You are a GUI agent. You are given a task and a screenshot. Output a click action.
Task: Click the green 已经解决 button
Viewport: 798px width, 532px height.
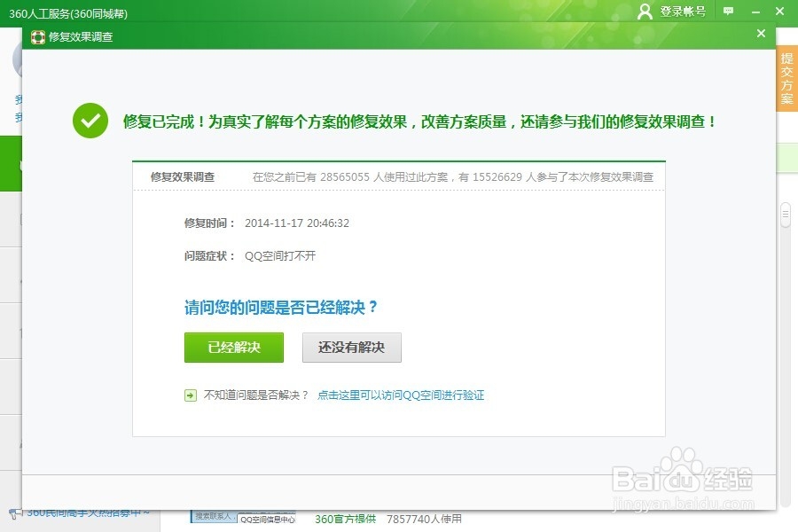tap(233, 348)
